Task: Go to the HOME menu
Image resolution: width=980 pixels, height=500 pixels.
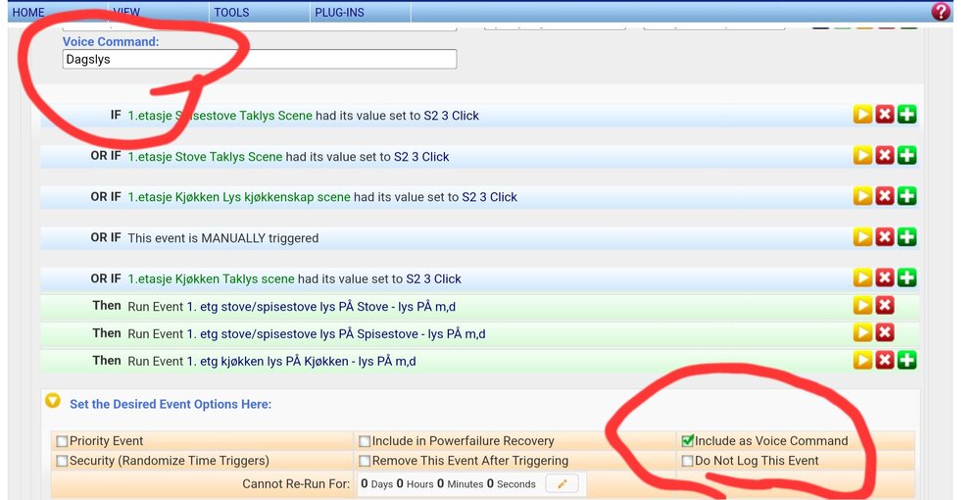Action: point(28,13)
